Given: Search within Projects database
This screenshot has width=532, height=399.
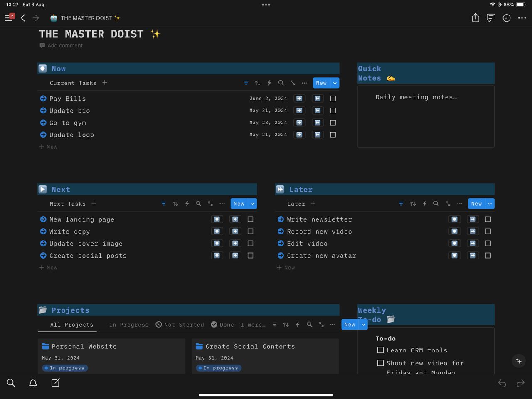Looking at the screenshot, I should pyautogui.click(x=309, y=325).
